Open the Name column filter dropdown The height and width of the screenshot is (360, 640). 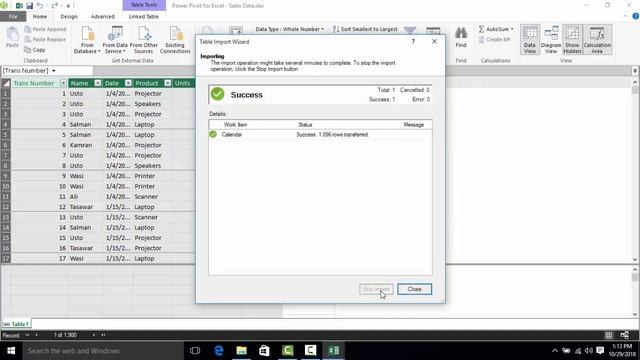tap(98, 83)
